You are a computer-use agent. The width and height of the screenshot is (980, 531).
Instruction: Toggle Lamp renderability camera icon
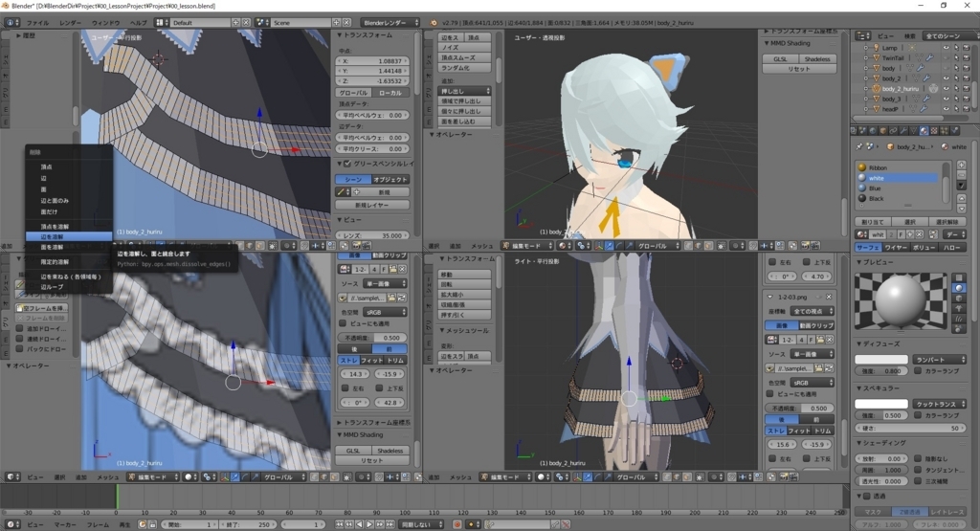[x=966, y=48]
